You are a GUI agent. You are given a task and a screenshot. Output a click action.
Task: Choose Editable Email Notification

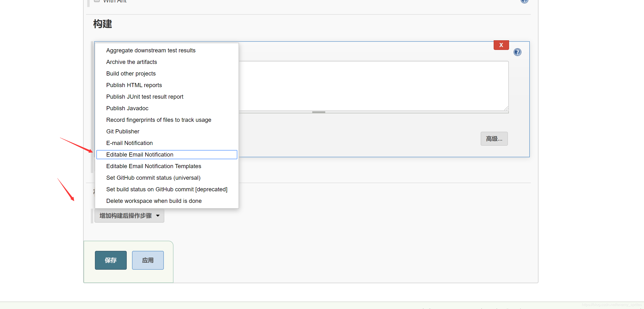(x=167, y=155)
